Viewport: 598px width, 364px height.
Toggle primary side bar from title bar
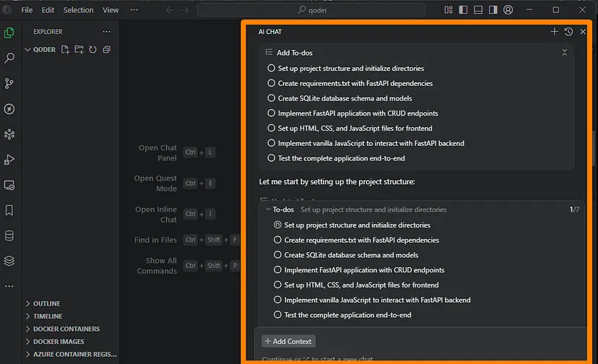pyautogui.click(x=464, y=10)
